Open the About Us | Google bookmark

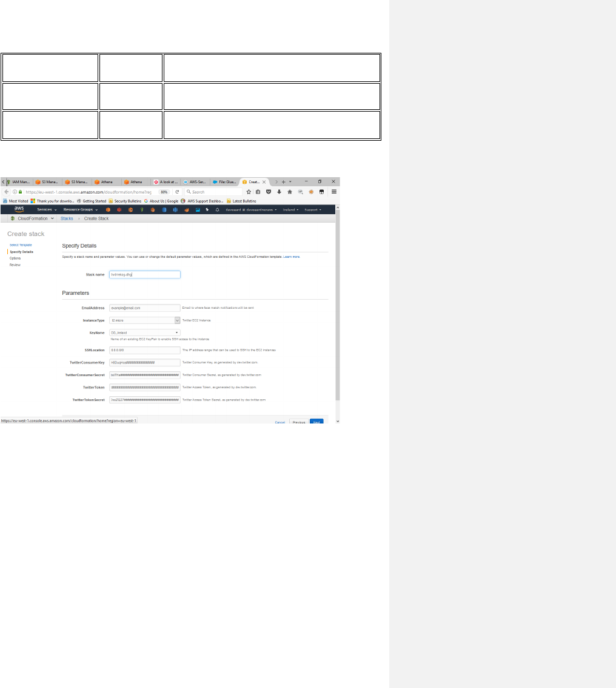click(161, 201)
